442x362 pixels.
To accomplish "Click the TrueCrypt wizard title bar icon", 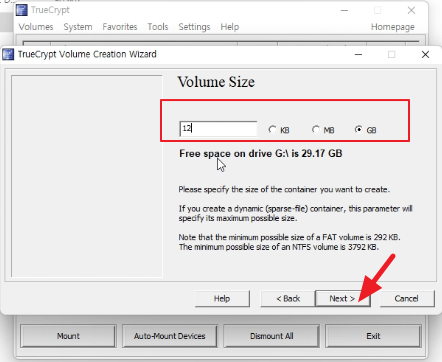I will (x=8, y=54).
